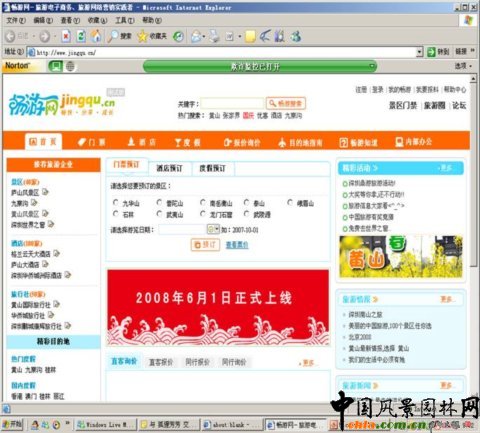This screenshot has width=480, height=433.
Task: Select the first scenic spot radio button
Action: click(116, 203)
